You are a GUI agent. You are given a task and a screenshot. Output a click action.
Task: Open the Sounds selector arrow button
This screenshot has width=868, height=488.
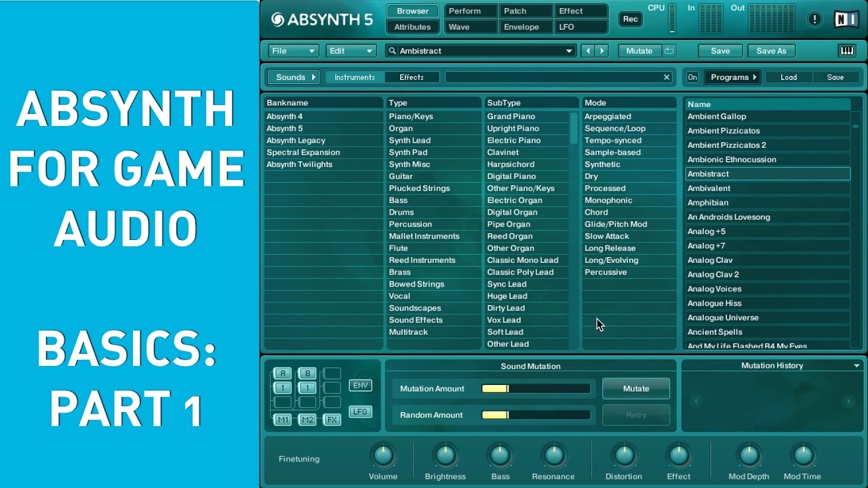tap(293, 77)
